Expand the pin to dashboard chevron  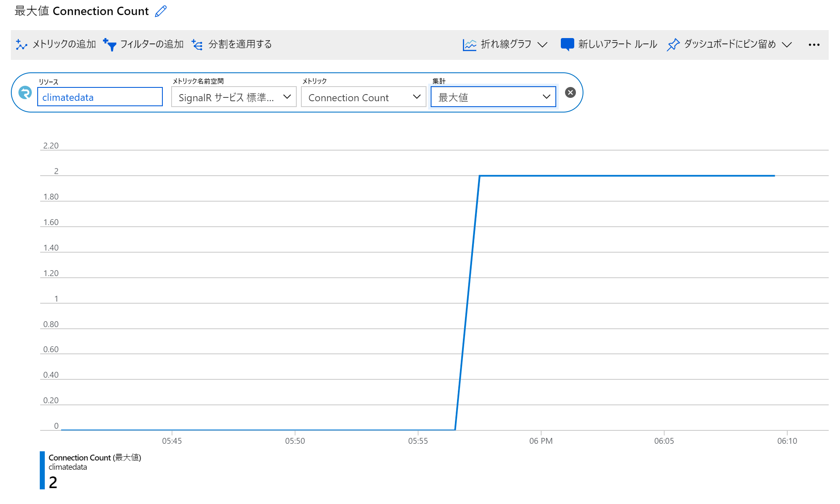[x=787, y=44]
